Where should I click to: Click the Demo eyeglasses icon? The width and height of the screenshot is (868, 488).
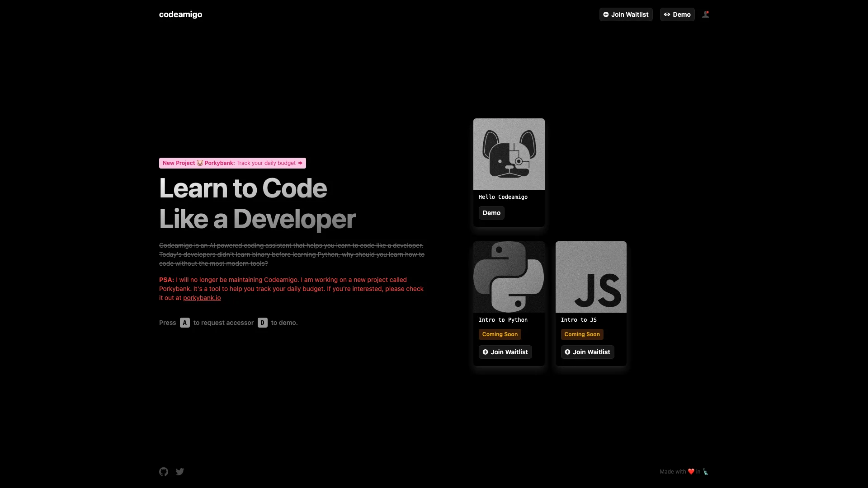[667, 14]
